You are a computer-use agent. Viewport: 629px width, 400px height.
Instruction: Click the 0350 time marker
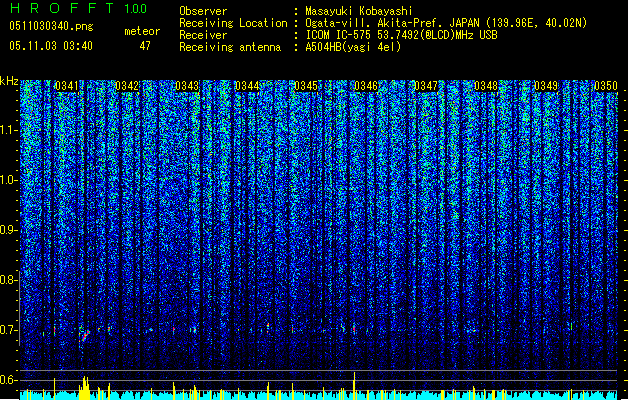(606, 86)
